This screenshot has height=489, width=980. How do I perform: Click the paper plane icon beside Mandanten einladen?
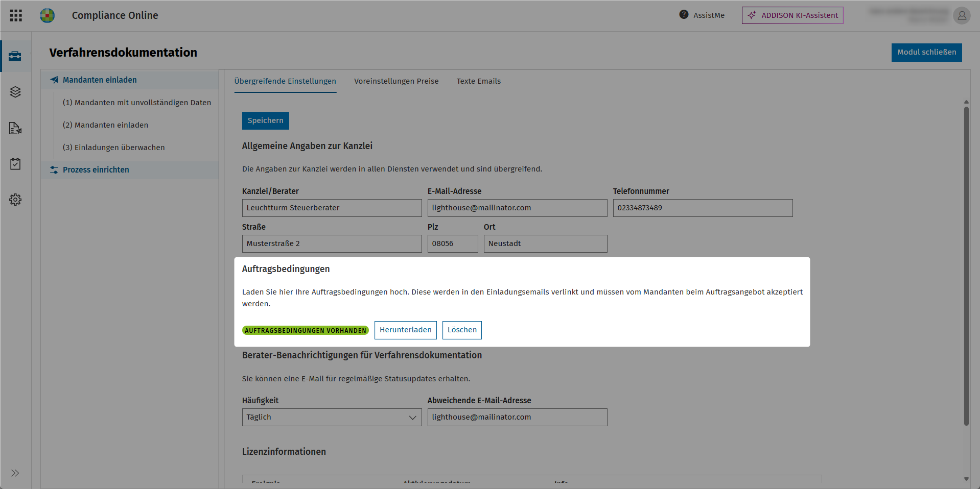[54, 80]
